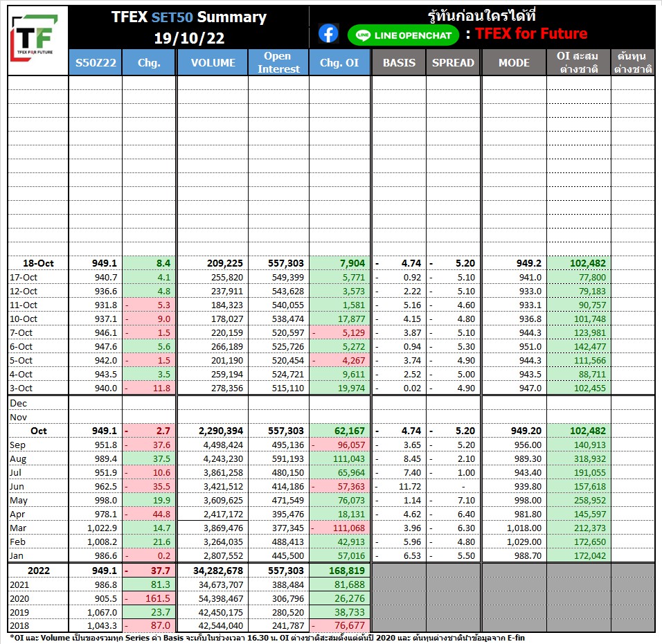This screenshot has height=644, width=662.
Task: Click the '2021' row label
Action: click(x=19, y=585)
